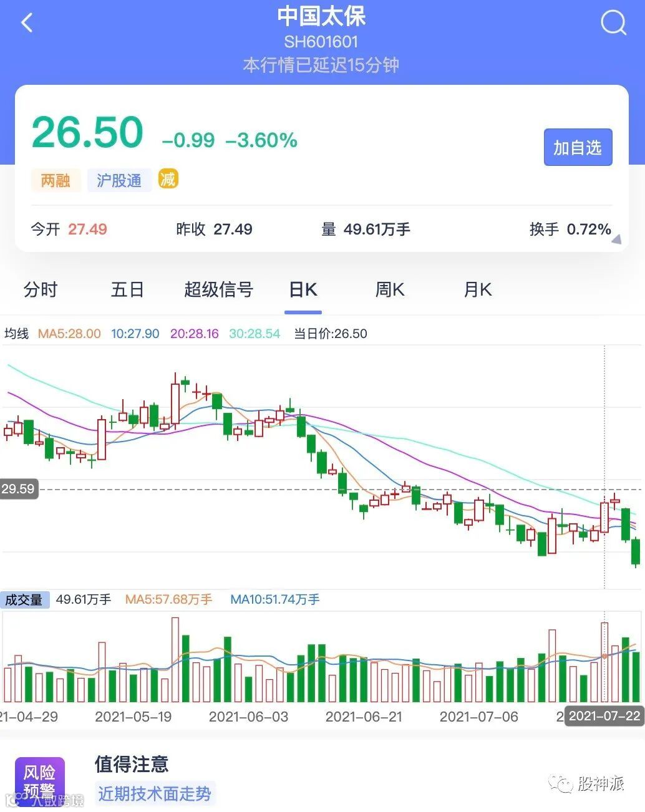Tap the 两融 tag

coord(56,180)
